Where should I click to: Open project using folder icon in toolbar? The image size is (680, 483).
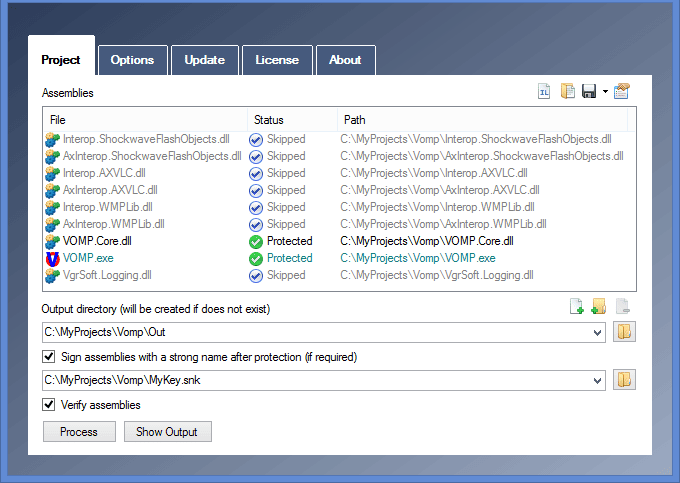click(567, 92)
